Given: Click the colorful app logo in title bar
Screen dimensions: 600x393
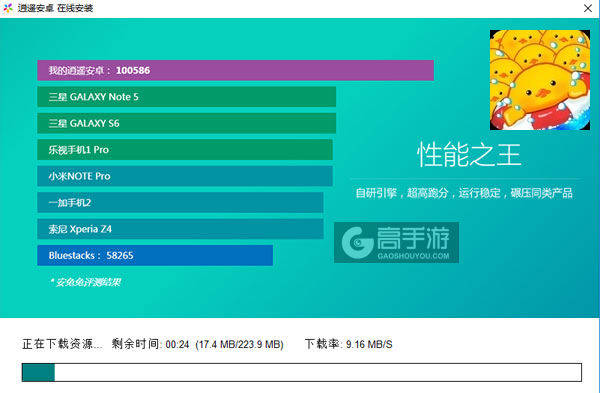Looking at the screenshot, I should [8, 8].
